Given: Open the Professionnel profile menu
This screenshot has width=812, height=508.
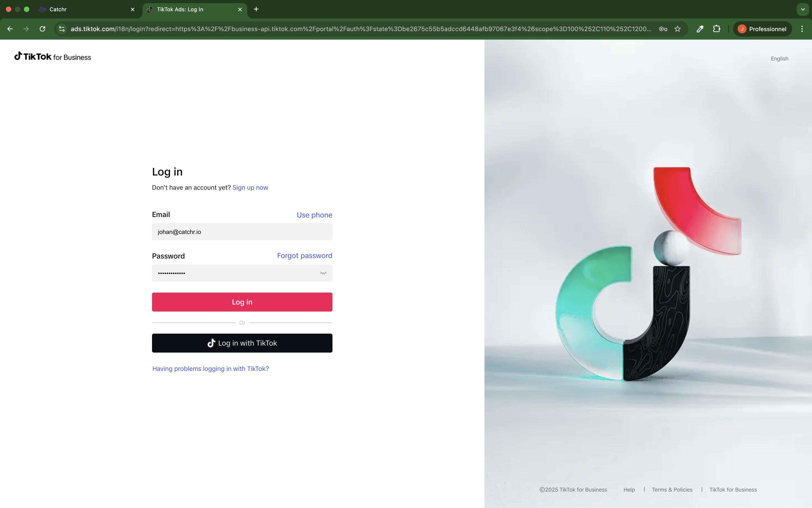Looking at the screenshot, I should click(762, 29).
